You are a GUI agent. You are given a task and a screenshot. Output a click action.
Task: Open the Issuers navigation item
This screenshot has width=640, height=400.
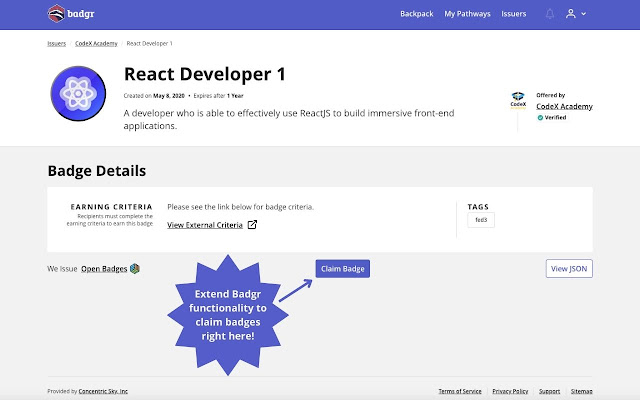513,14
